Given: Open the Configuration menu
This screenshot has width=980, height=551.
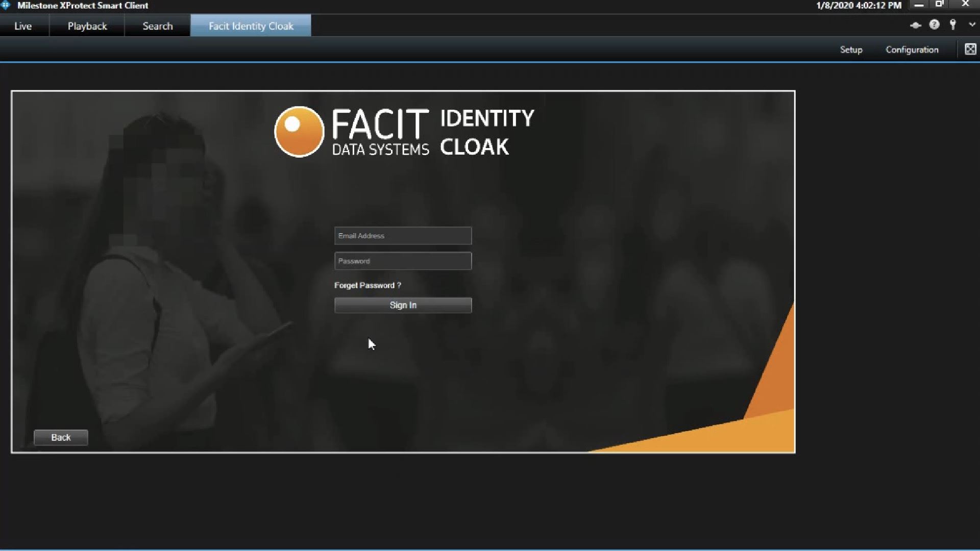Looking at the screenshot, I should tap(912, 49).
